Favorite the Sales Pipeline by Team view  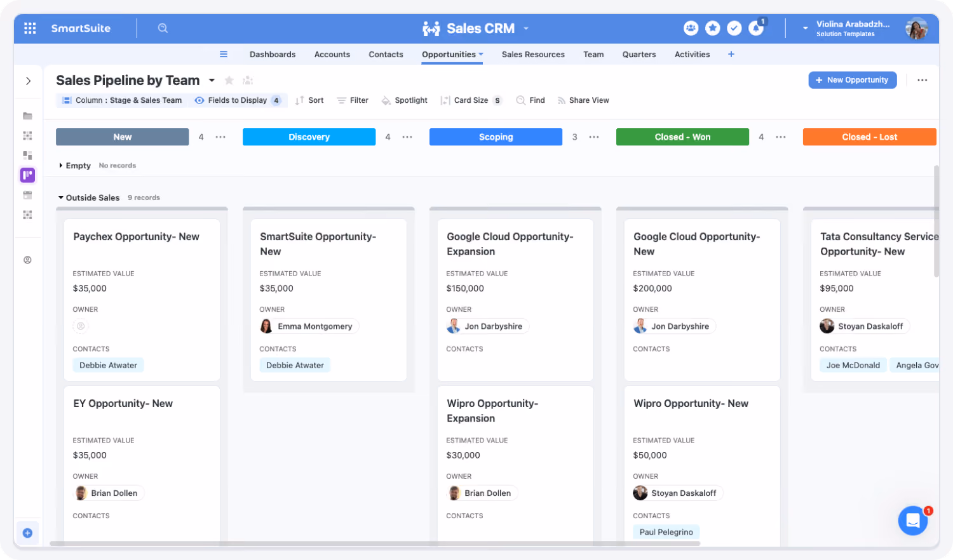click(229, 80)
